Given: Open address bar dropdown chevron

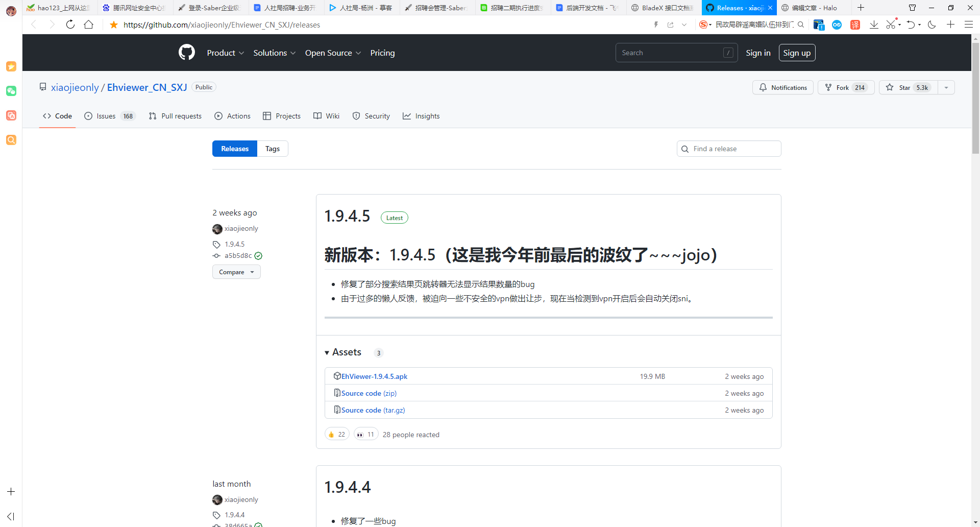Looking at the screenshot, I should pyautogui.click(x=684, y=25).
